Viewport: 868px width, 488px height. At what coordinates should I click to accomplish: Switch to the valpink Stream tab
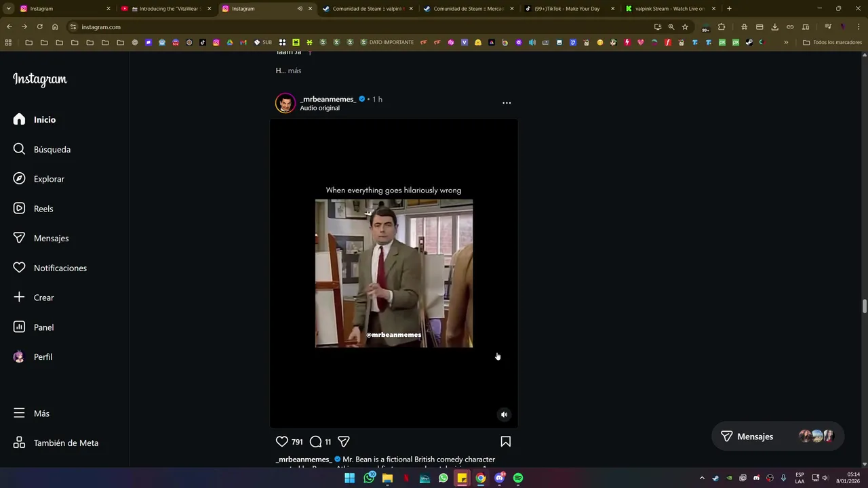[670, 9]
